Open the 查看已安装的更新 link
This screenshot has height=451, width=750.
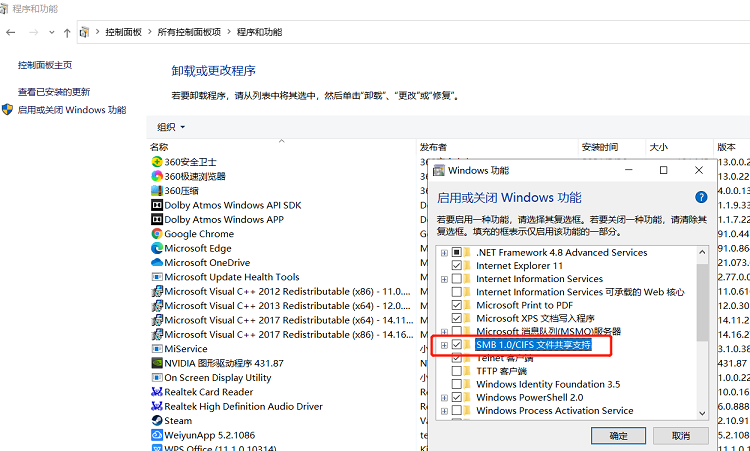54,92
